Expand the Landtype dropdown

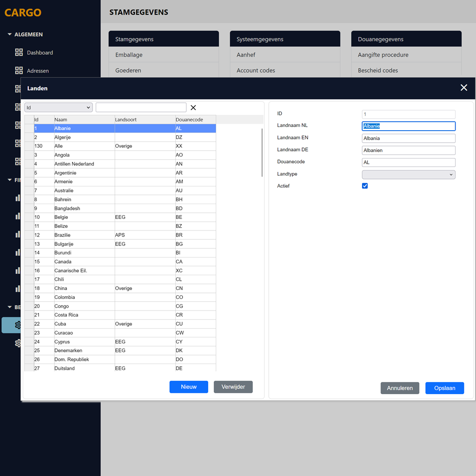click(409, 174)
